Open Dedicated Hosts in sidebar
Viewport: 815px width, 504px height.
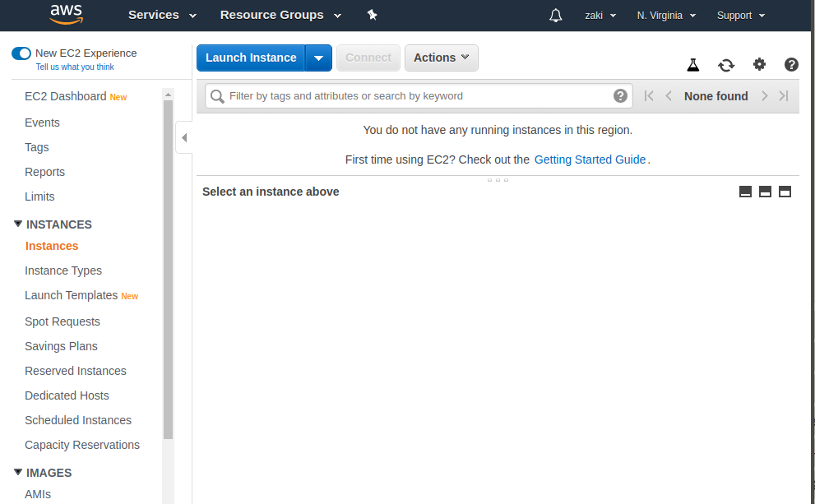pyautogui.click(x=67, y=395)
